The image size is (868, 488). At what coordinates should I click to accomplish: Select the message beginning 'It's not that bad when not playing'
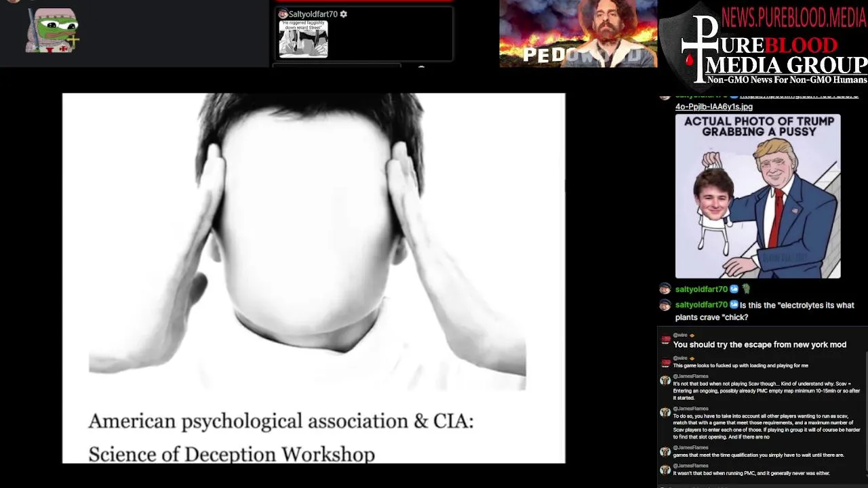[766, 390]
